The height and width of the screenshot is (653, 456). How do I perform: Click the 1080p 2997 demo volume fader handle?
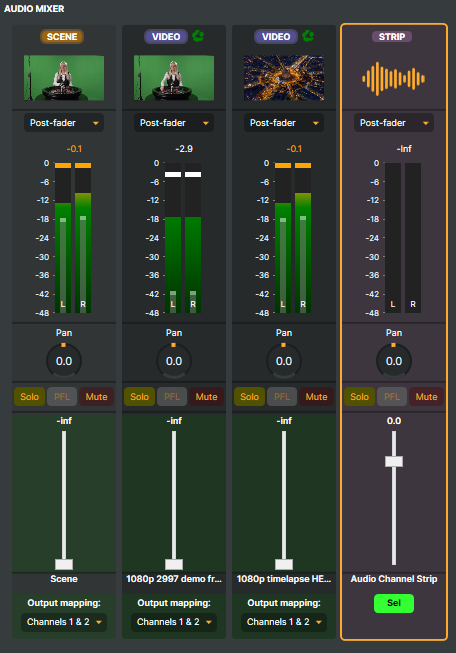174,564
